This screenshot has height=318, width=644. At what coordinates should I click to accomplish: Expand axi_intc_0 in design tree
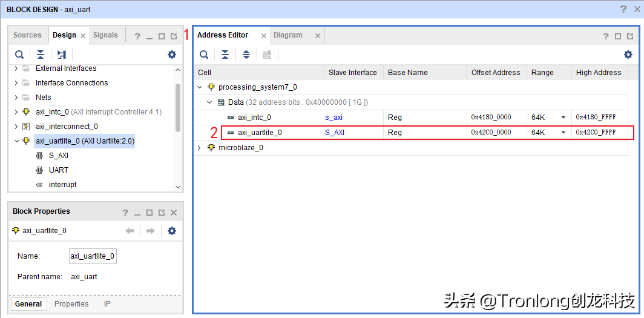pyautogui.click(x=16, y=111)
